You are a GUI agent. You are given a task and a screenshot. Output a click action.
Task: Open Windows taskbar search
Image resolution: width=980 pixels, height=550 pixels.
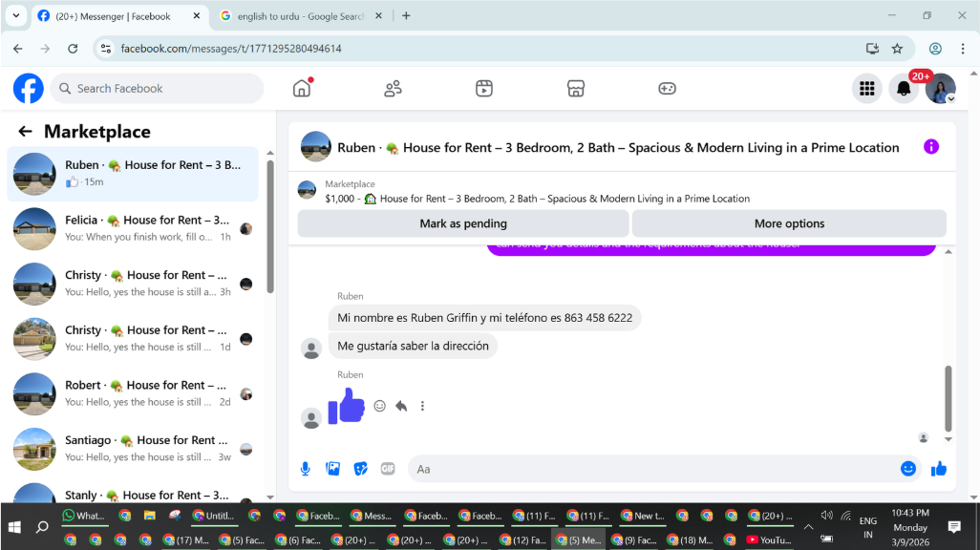pos(42,527)
